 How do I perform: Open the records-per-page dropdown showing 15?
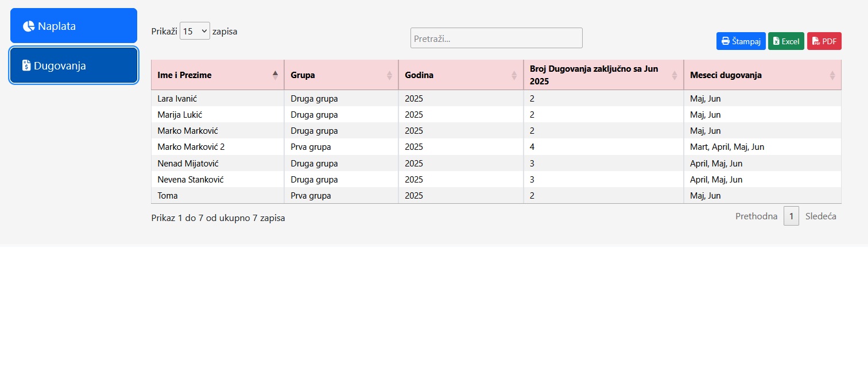195,31
